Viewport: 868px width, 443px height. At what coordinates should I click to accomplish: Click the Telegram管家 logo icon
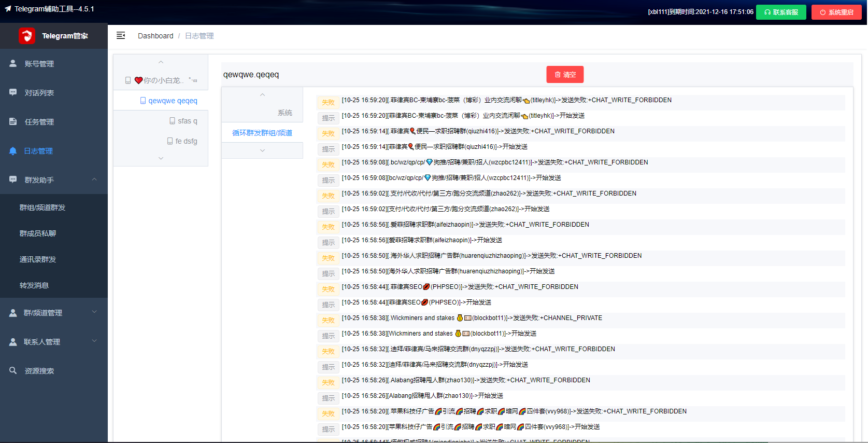coord(27,36)
